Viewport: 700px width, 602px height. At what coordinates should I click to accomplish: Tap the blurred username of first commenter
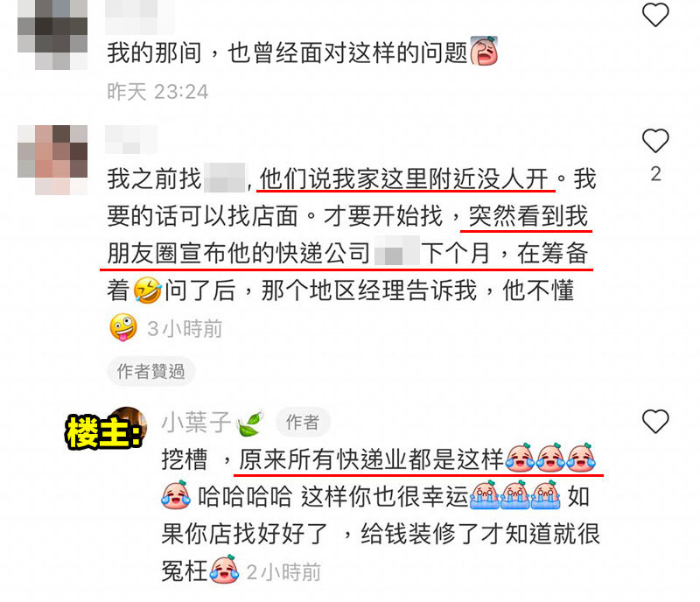[140, 16]
